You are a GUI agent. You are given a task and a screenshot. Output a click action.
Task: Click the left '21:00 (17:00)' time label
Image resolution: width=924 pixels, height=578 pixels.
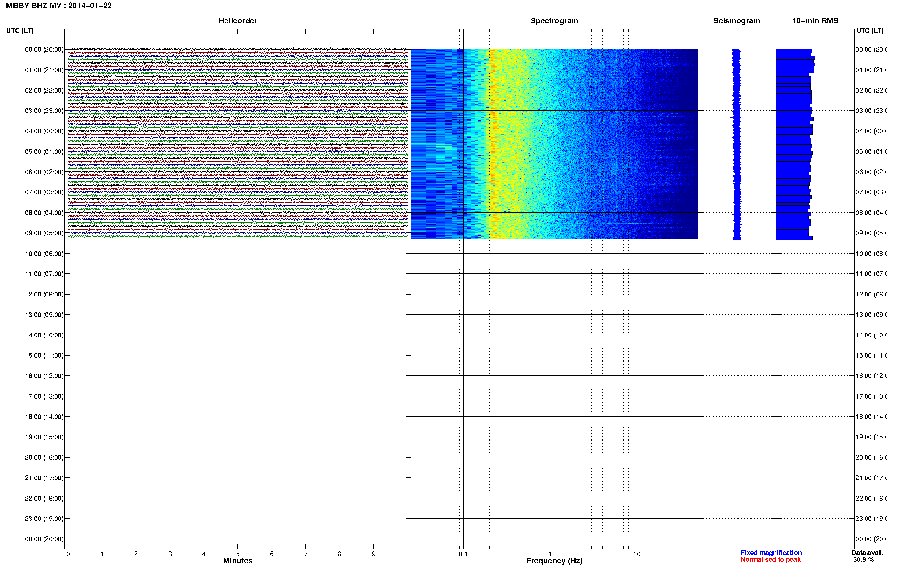(x=44, y=478)
